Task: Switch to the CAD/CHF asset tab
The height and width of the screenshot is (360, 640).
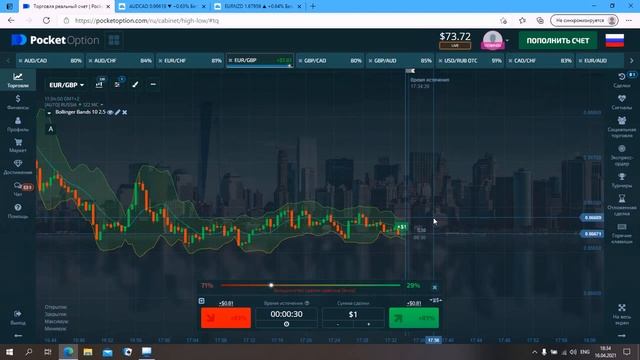Action: click(541, 61)
